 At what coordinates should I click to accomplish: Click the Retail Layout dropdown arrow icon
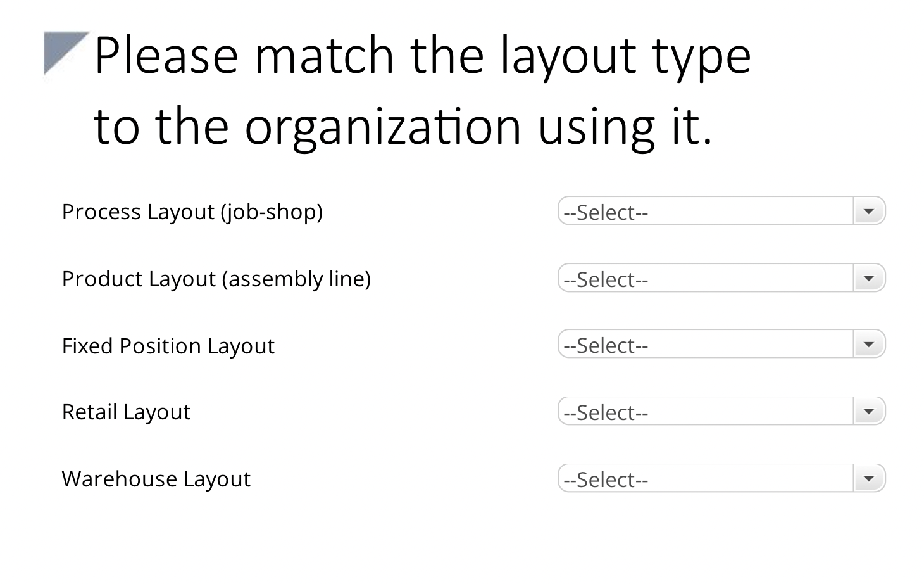coord(868,411)
